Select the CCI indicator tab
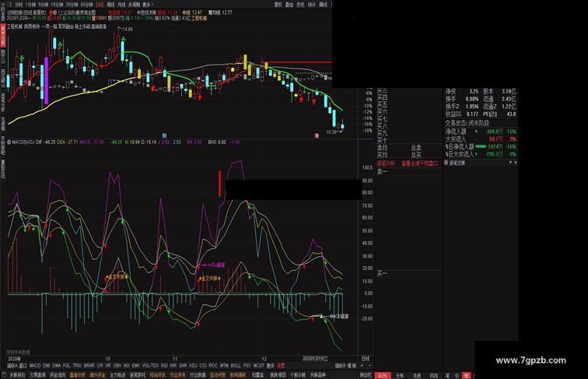The height and width of the screenshot is (379, 588). tap(203, 366)
